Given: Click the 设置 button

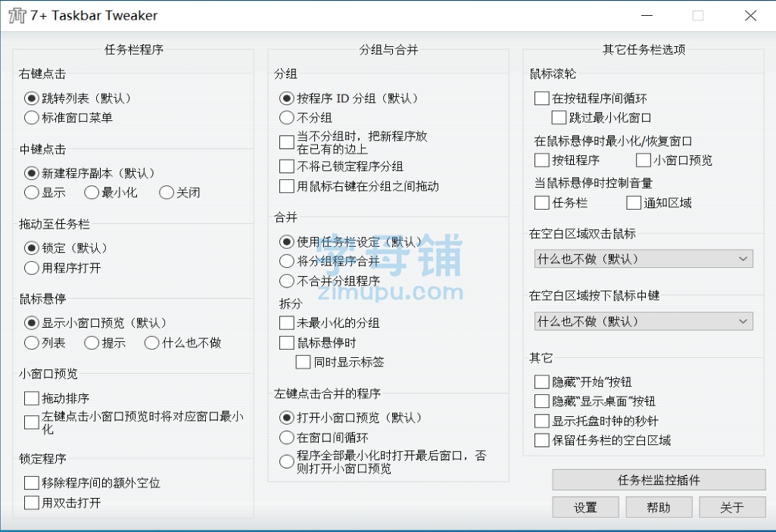Looking at the screenshot, I should (x=585, y=507).
